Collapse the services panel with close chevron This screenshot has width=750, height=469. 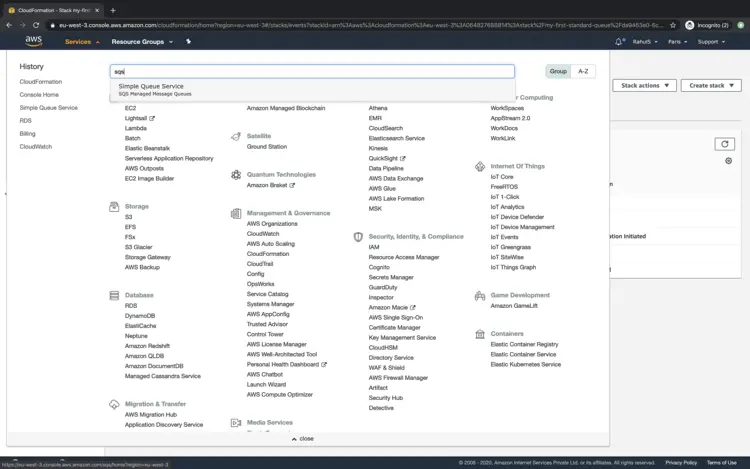click(x=302, y=438)
